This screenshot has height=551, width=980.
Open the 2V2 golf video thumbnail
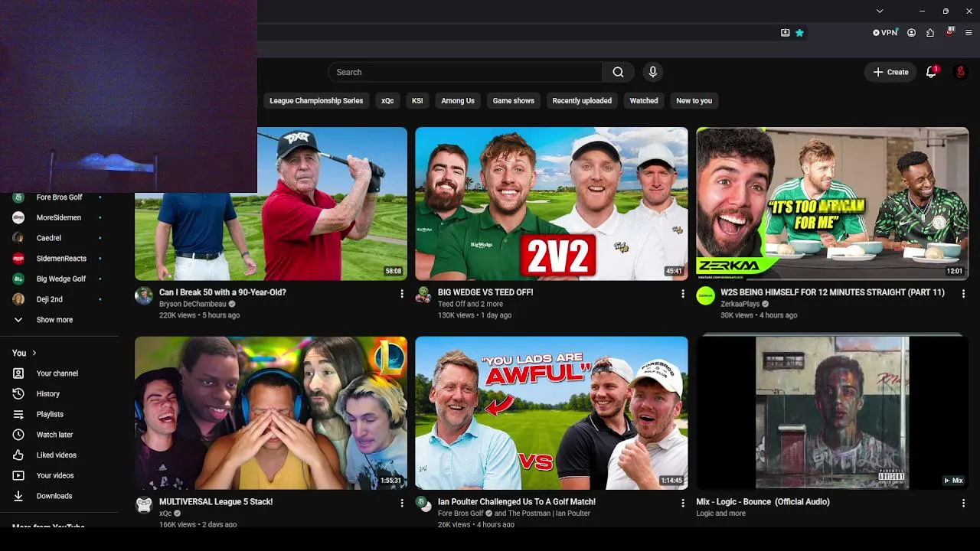pyautogui.click(x=551, y=204)
